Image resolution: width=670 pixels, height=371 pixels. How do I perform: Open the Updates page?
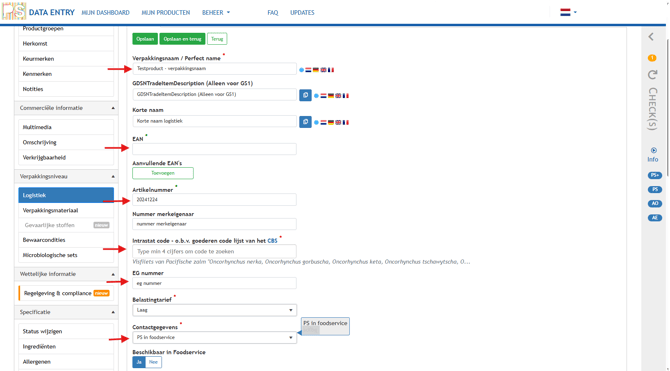click(302, 13)
